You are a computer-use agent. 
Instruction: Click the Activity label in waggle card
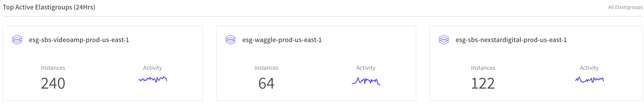(366, 68)
